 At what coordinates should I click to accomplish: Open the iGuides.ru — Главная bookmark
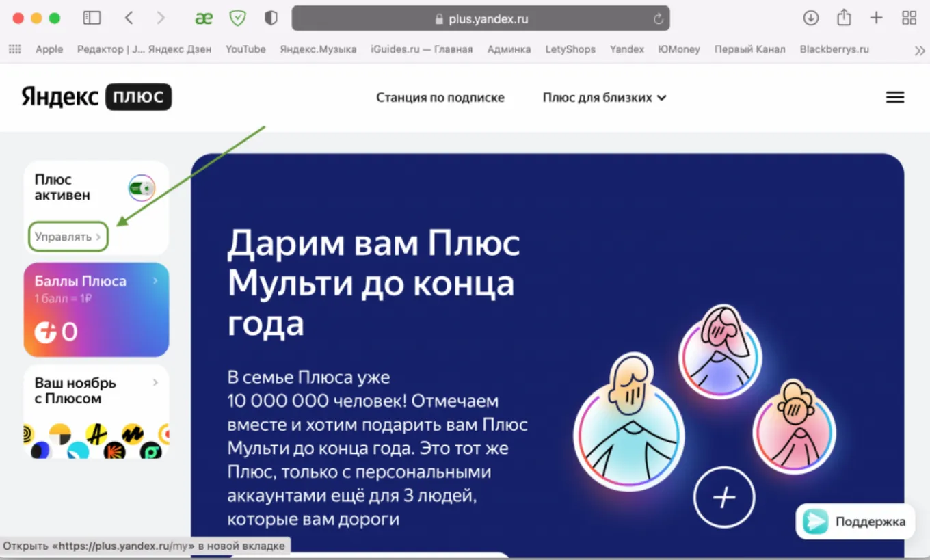(x=422, y=49)
